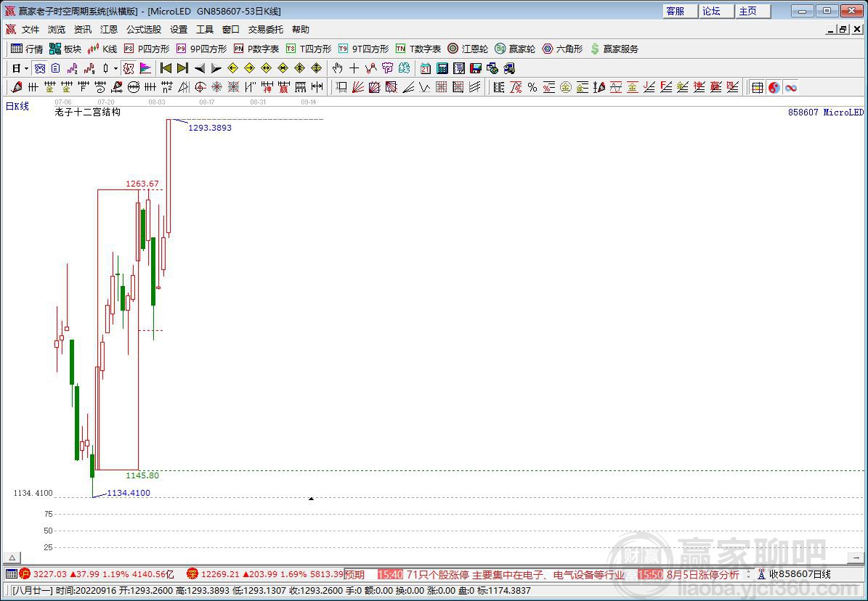This screenshot has height=601, width=868.
Task: Open the 江恩 menu
Action: click(x=108, y=29)
